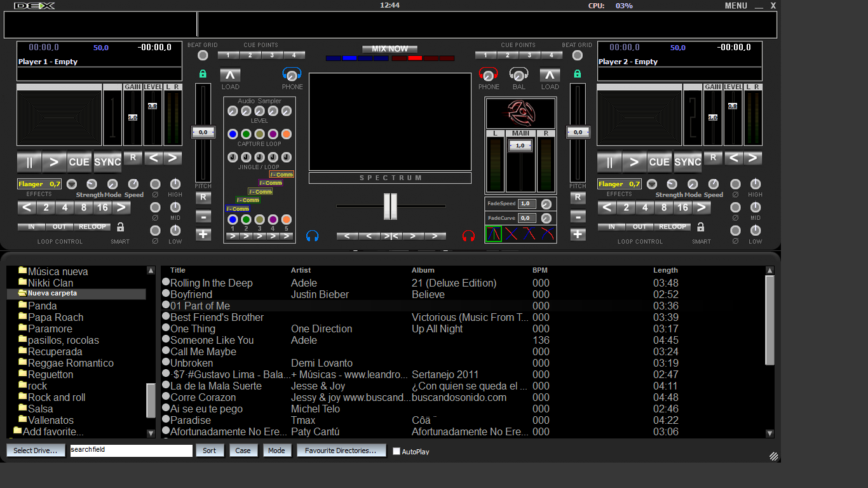The width and height of the screenshot is (868, 488).
Task: Open the Select Drive chooser
Action: [36, 451]
